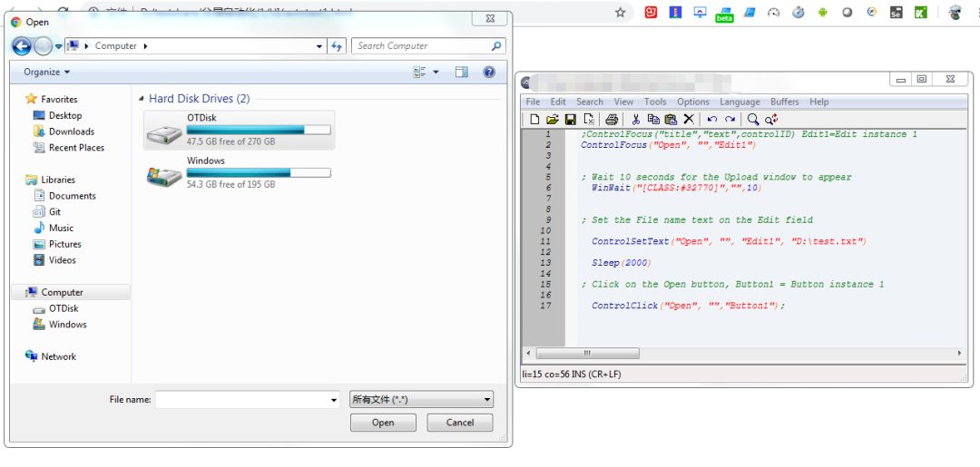This screenshot has width=980, height=467.
Task: Open the file type filter dropdown
Action: click(x=421, y=399)
